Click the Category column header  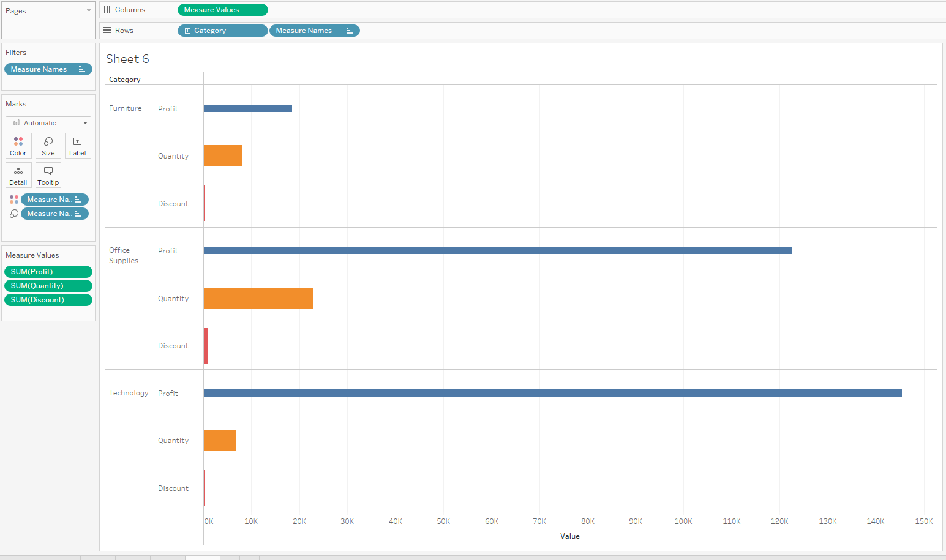click(125, 80)
